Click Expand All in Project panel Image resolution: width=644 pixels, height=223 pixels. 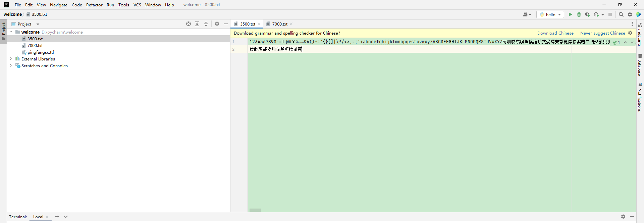[197, 24]
